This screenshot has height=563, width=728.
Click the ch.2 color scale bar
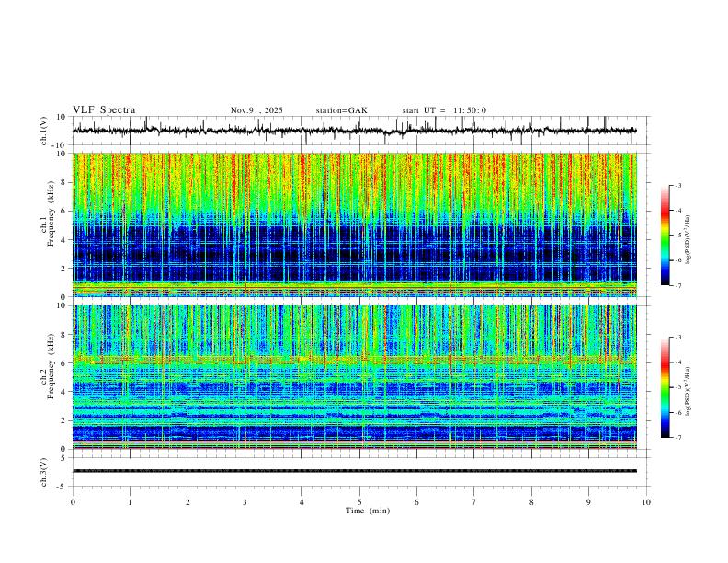point(665,387)
